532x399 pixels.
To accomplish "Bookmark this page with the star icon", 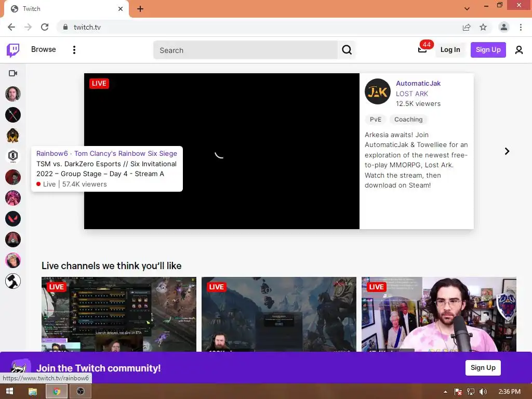I will click(x=483, y=27).
